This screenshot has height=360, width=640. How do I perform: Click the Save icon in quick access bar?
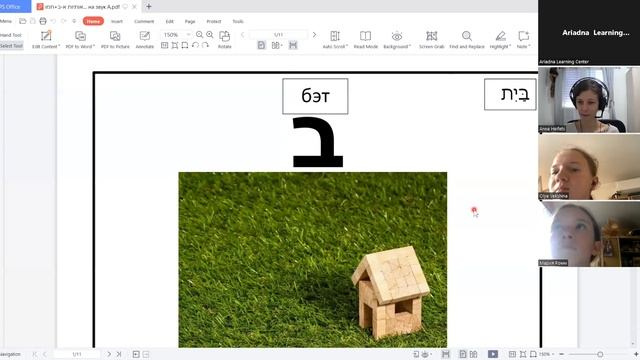coord(33,21)
